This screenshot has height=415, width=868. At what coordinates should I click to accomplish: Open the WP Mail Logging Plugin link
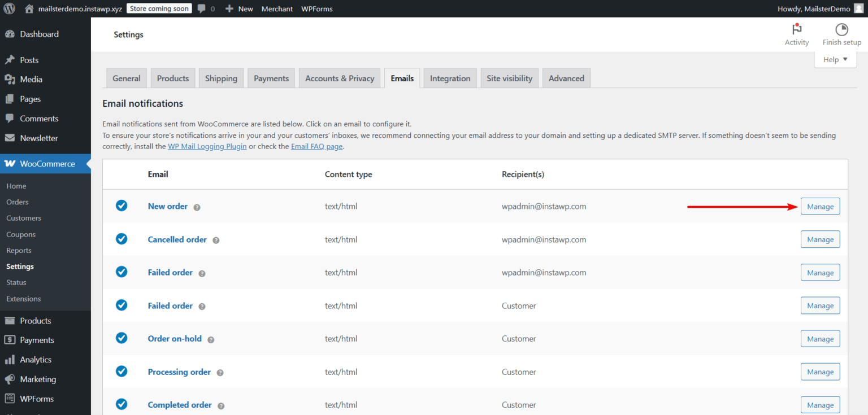point(207,146)
